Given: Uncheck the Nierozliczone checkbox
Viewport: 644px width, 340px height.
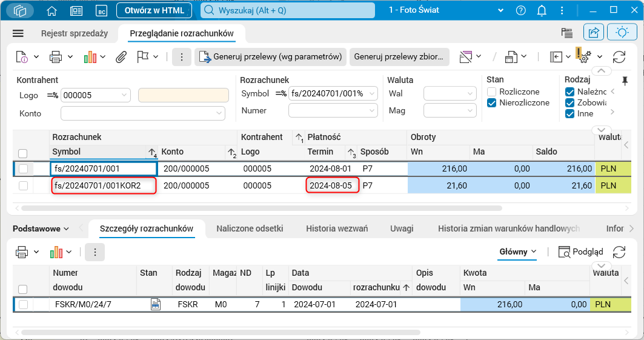Looking at the screenshot, I should 491,102.
